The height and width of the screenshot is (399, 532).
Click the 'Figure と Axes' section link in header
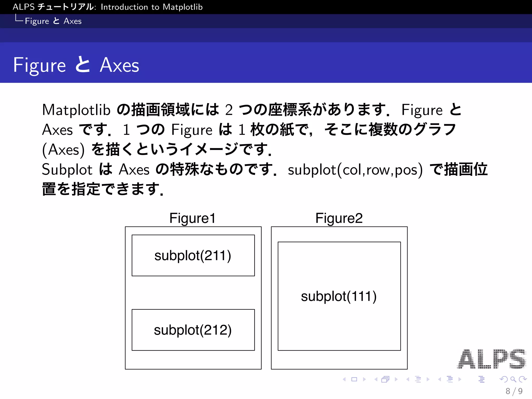(x=53, y=21)
